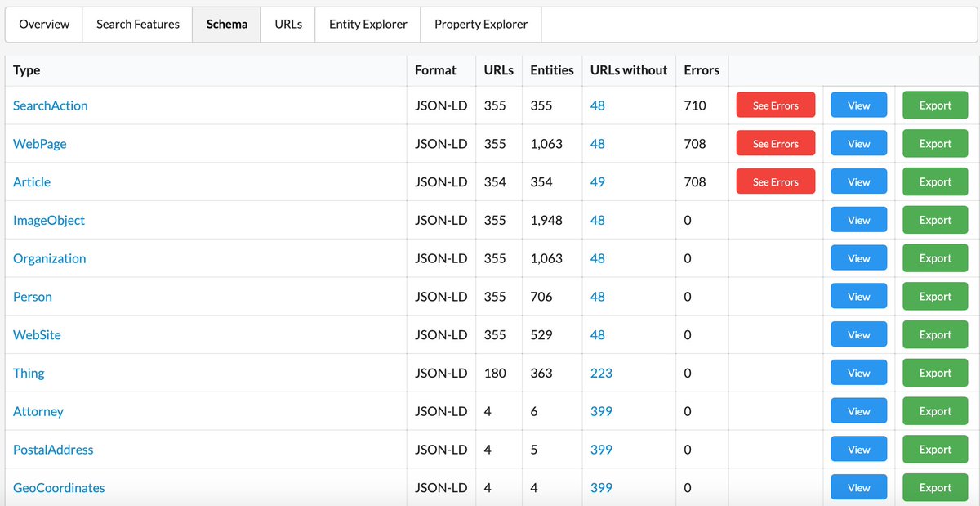The height and width of the screenshot is (506, 980).
Task: Switch to Property Explorer tab
Action: point(481,25)
